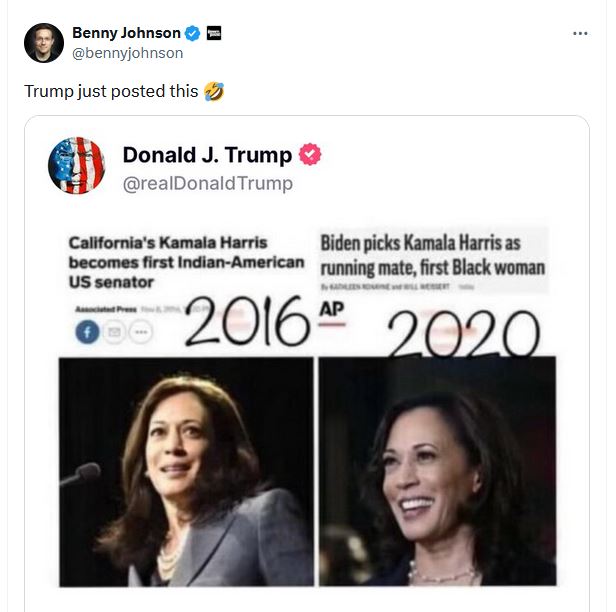Open the @bennyjohnson handle link
Screen dimensions: 616x612
[x=127, y=53]
